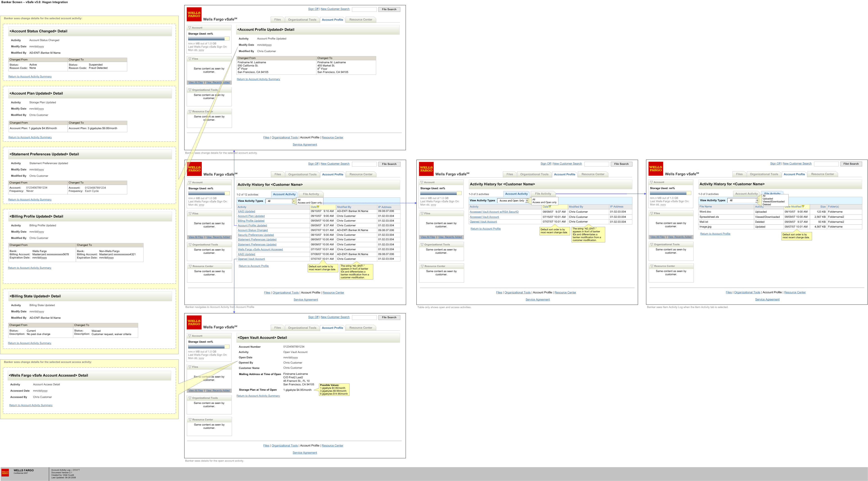Click New Customer Search on Access and Open Only screen
The image size is (868, 481).
[x=567, y=164]
